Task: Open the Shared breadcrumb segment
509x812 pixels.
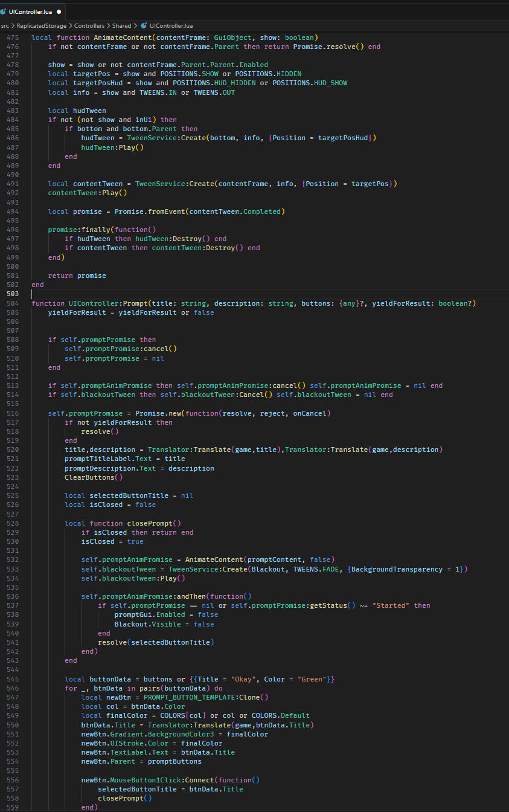Action: point(121,26)
